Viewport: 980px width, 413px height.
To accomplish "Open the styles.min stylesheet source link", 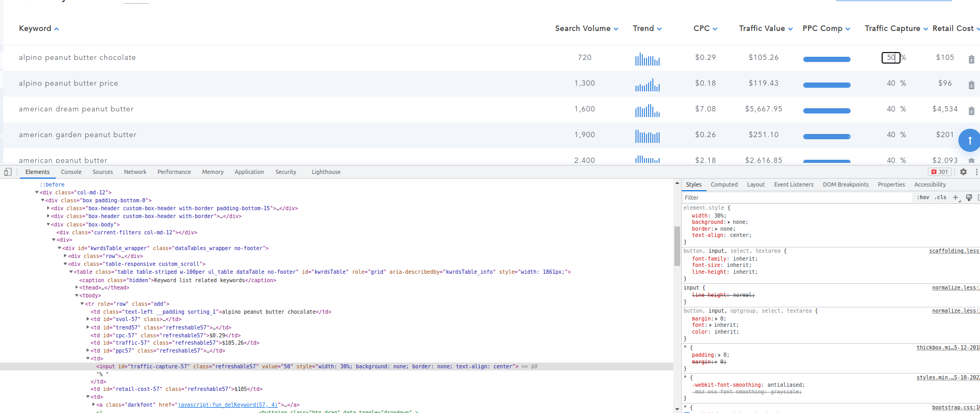I will point(948,378).
